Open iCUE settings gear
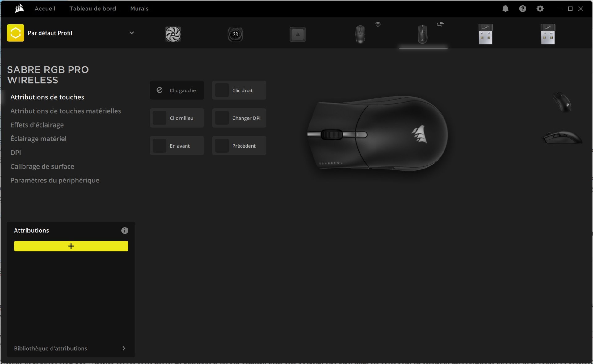593x364 pixels. (x=540, y=9)
